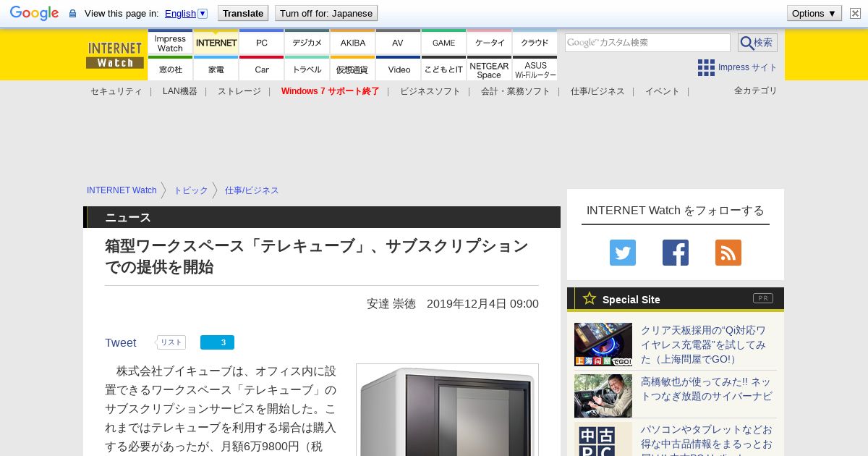Open Qi対応ワイヤレス充電器 article link
This screenshot has width=868, height=456.
click(x=703, y=345)
